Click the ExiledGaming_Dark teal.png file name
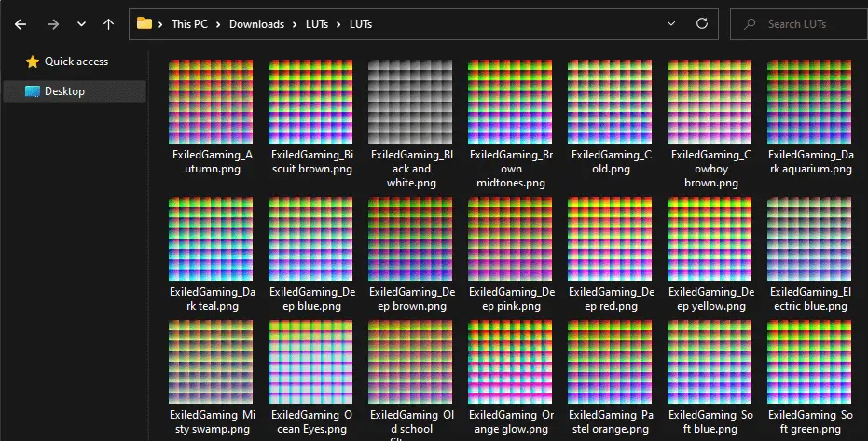Viewport: 868px width, 441px height. pos(212,298)
